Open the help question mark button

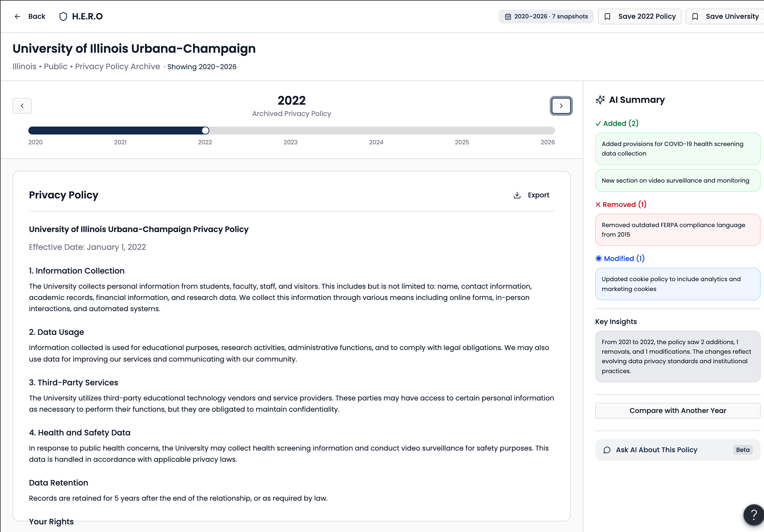[x=754, y=515]
